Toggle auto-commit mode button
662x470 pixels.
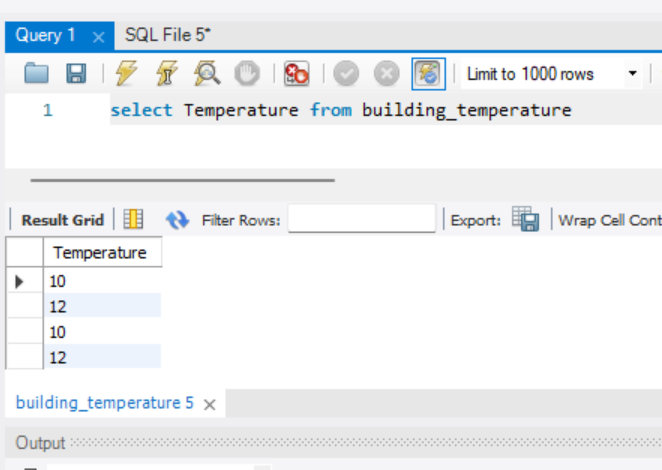429,74
